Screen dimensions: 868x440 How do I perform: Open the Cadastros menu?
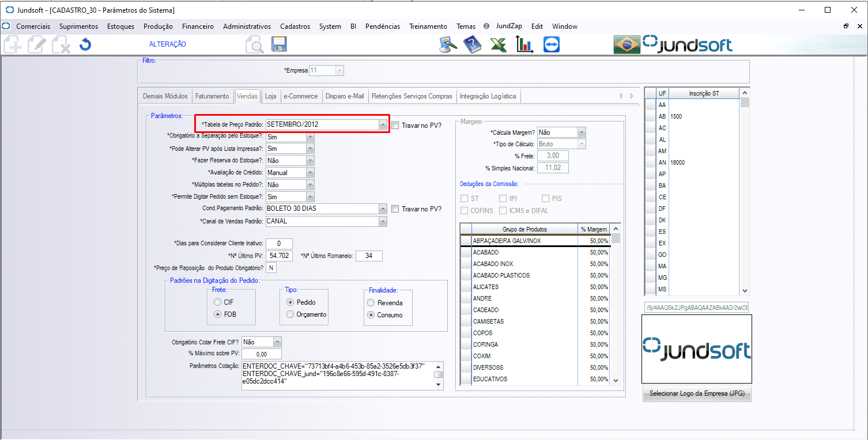295,26
